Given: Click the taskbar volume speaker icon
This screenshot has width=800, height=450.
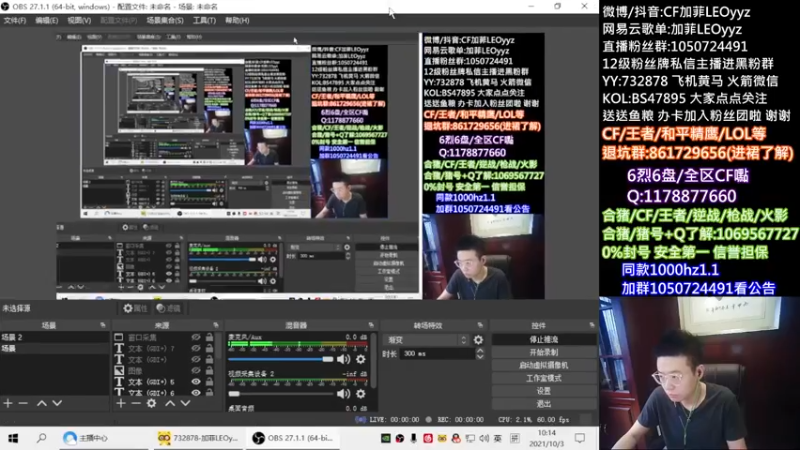Looking at the screenshot, I should [x=484, y=438].
